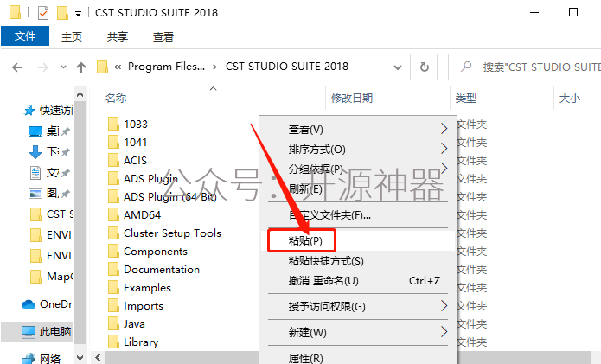The image size is (601, 364).
Task: Select the Imports folder
Action: point(144,306)
